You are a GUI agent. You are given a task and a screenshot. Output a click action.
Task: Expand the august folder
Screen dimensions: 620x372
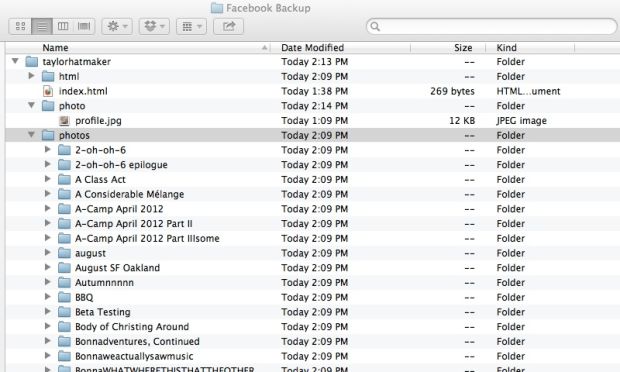pos(48,253)
